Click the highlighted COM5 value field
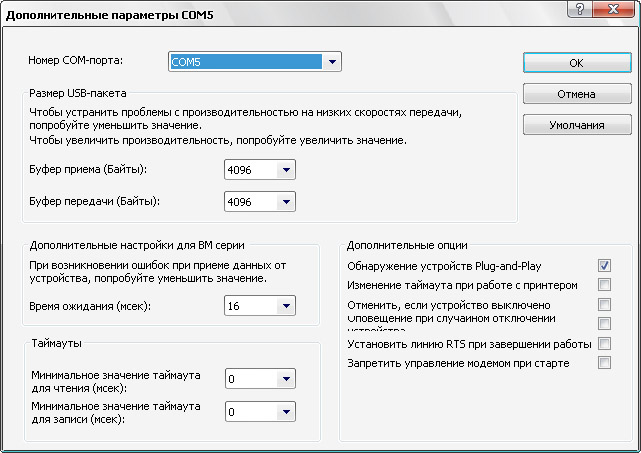The height and width of the screenshot is (453, 641). coord(246,62)
